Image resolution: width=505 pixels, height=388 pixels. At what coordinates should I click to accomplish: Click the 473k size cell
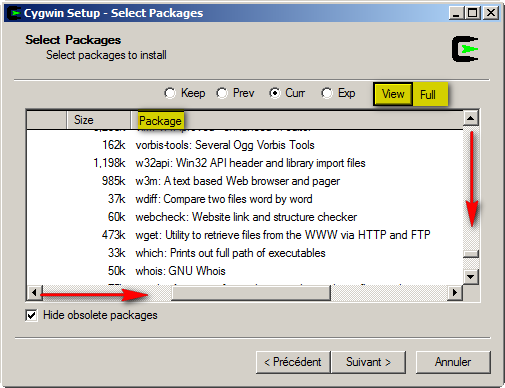tap(114, 235)
